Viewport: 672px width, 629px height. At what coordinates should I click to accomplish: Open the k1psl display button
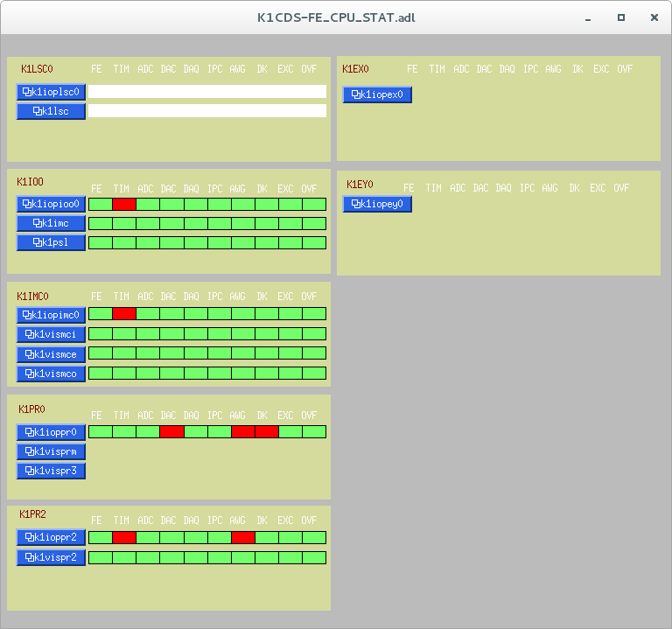[51, 242]
